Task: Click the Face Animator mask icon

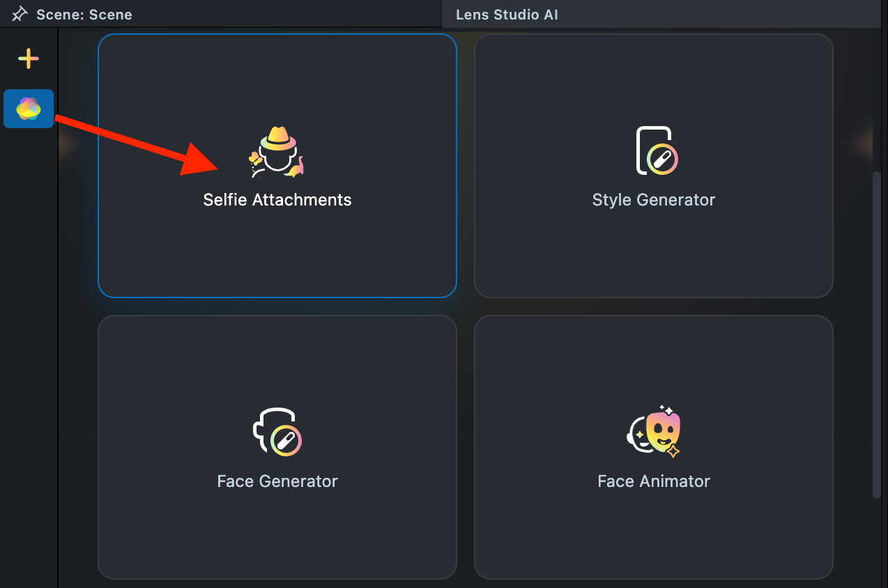Action: 654,432
